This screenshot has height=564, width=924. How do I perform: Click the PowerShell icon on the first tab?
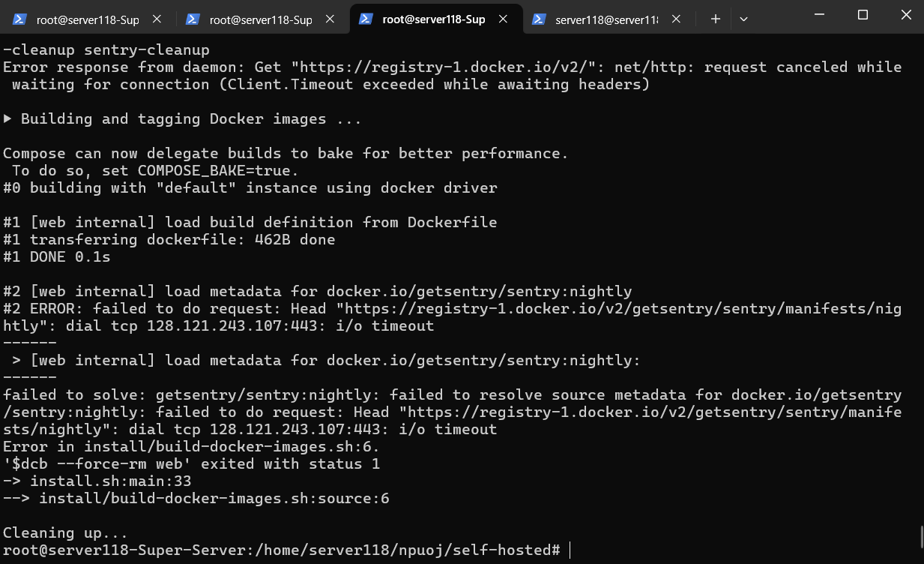[20, 19]
